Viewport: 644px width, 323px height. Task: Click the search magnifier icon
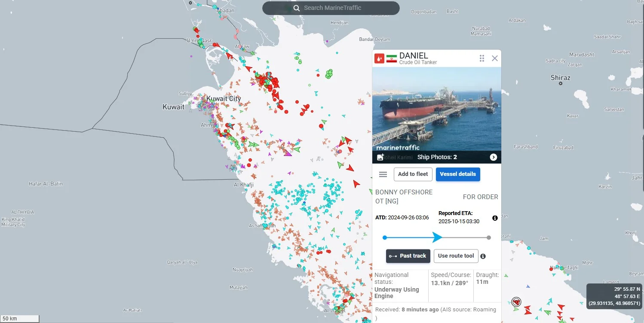297,8
